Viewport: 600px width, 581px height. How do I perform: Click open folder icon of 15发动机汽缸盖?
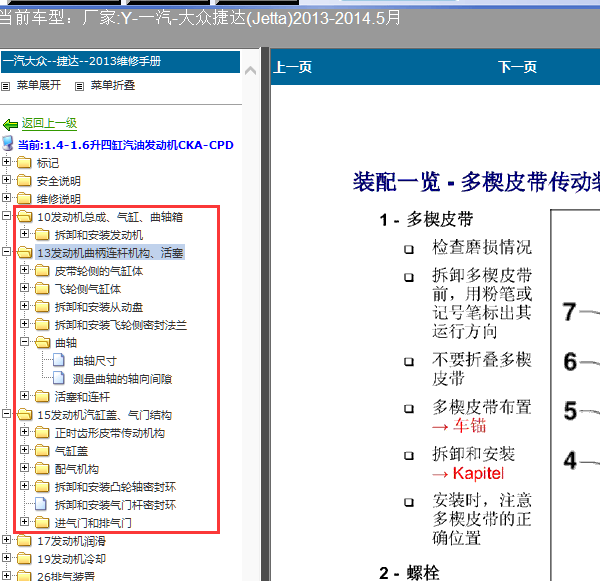[25, 415]
